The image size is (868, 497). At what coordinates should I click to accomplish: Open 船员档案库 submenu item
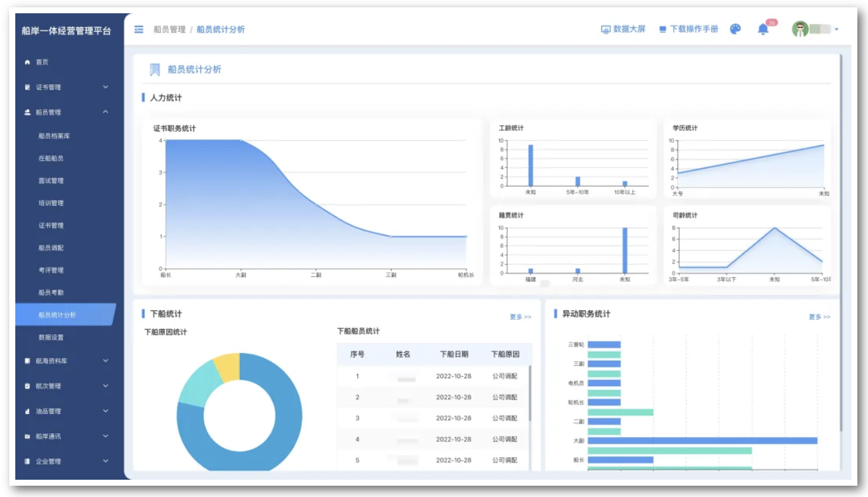coord(54,136)
